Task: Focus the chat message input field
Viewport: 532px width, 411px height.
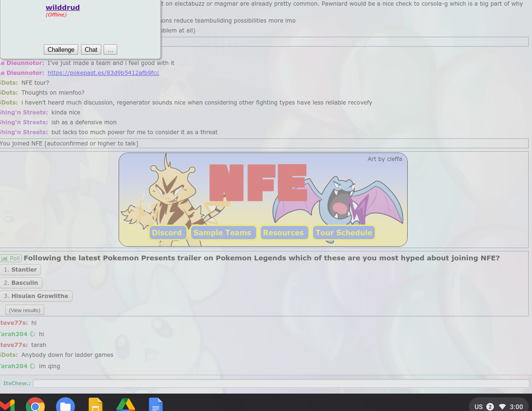Action: coord(281,384)
